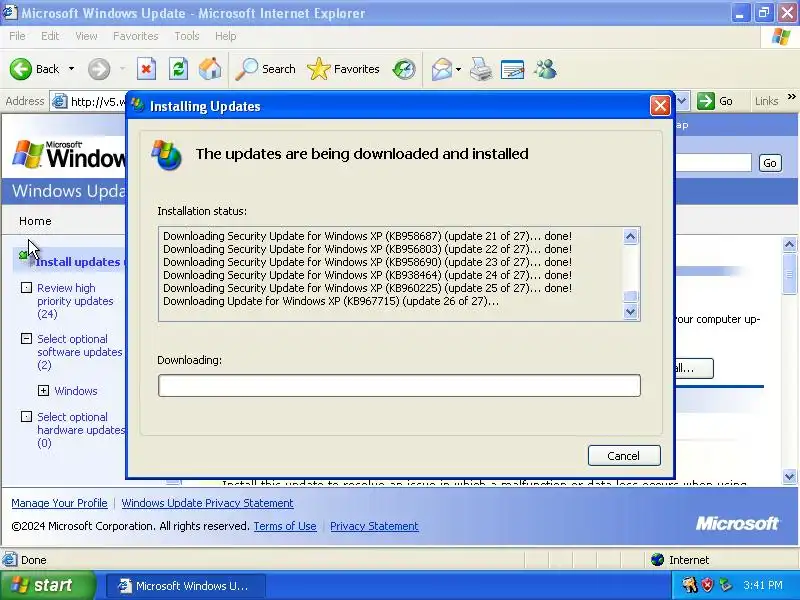The width and height of the screenshot is (800, 600).
Task: Open Windows Update Privacy Statement link
Action: tap(207, 503)
